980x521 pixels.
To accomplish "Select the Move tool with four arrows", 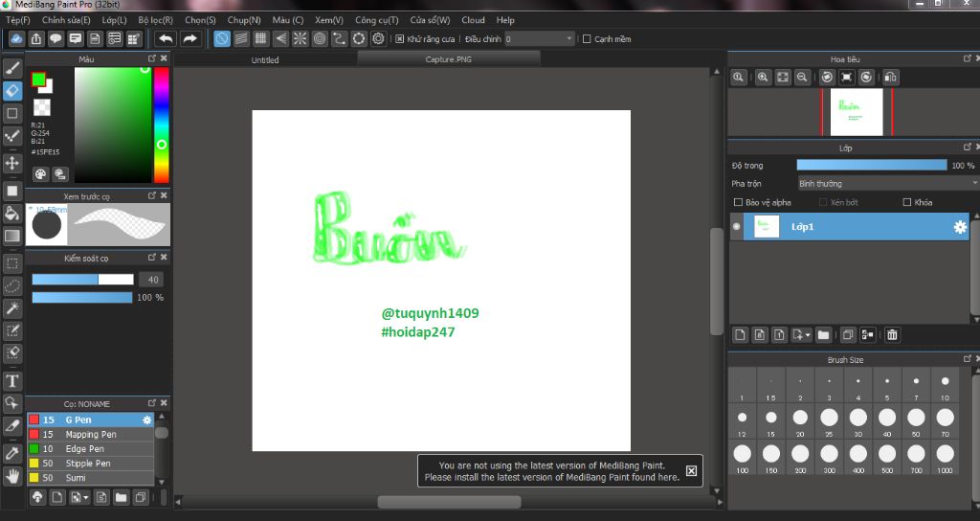I will click(11, 163).
